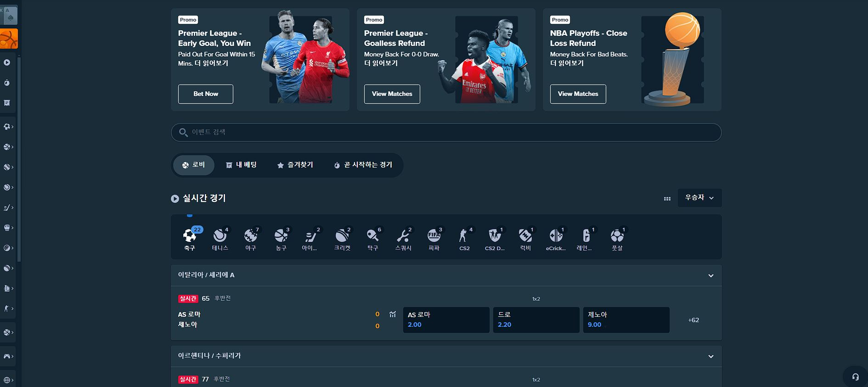Open +62 more markets for AS 로마 match
The width and height of the screenshot is (868, 387).
point(693,320)
